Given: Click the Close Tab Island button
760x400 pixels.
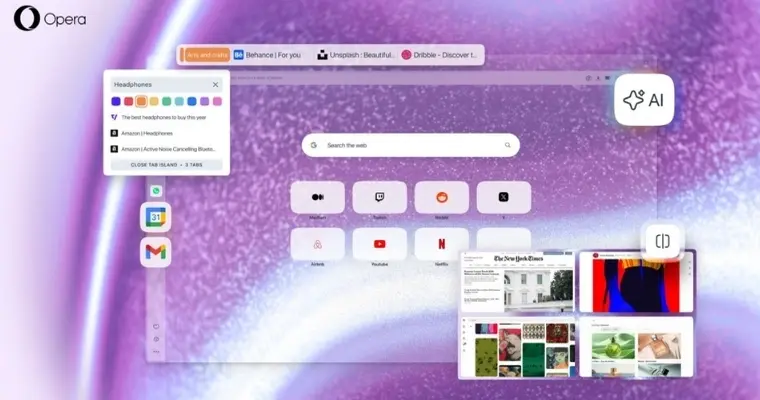Looking at the screenshot, I should 166,165.
